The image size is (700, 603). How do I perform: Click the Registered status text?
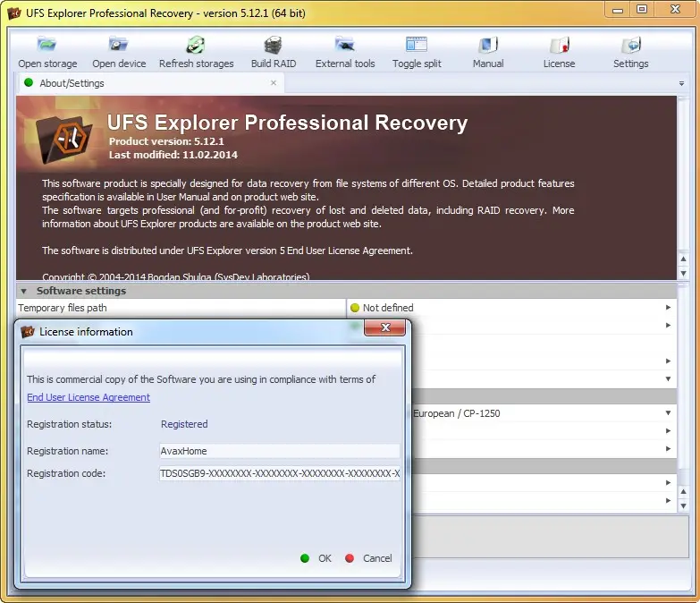click(184, 424)
